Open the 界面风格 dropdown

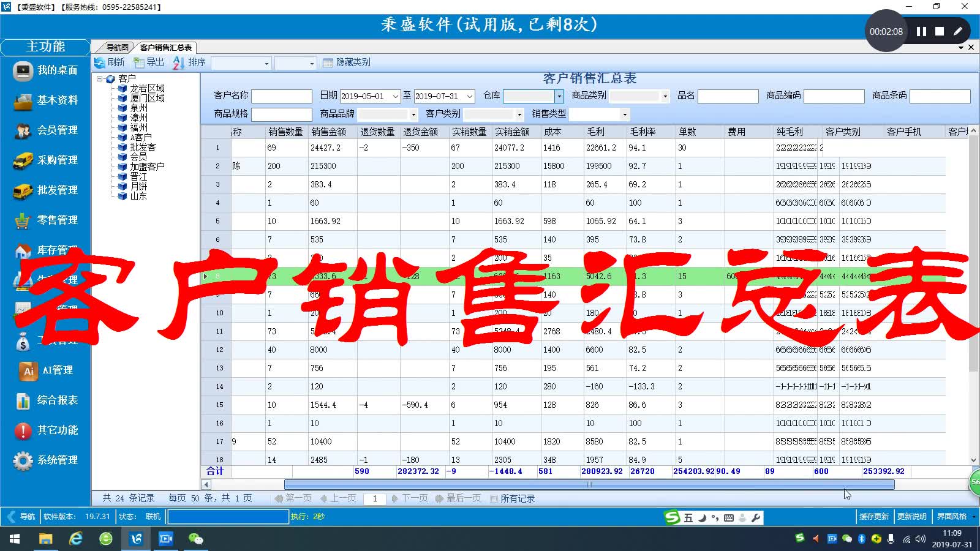pos(974,517)
